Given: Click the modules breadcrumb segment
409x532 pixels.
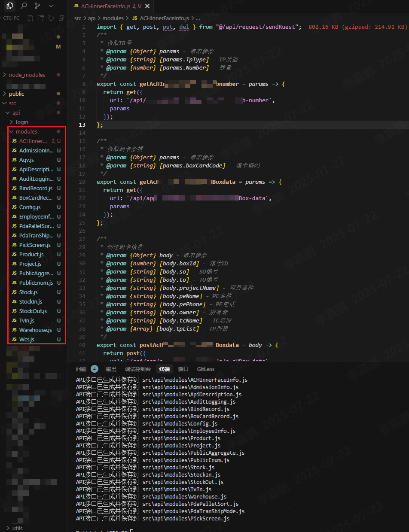Looking at the screenshot, I should 113,18.
